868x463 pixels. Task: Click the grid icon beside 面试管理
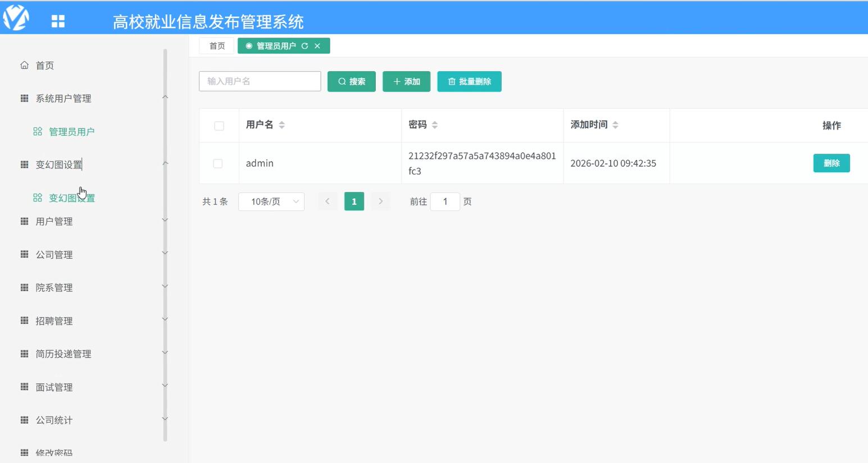tap(24, 387)
